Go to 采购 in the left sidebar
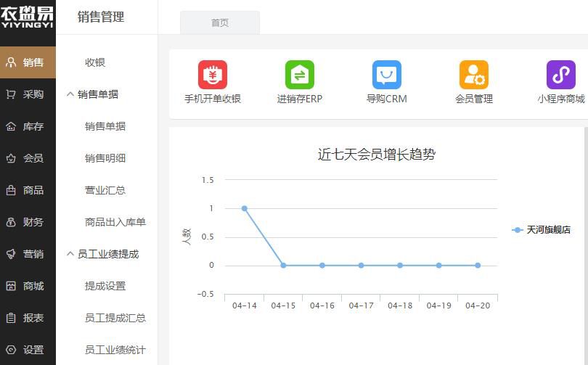Viewport: 588px width, 365px height. (28, 94)
